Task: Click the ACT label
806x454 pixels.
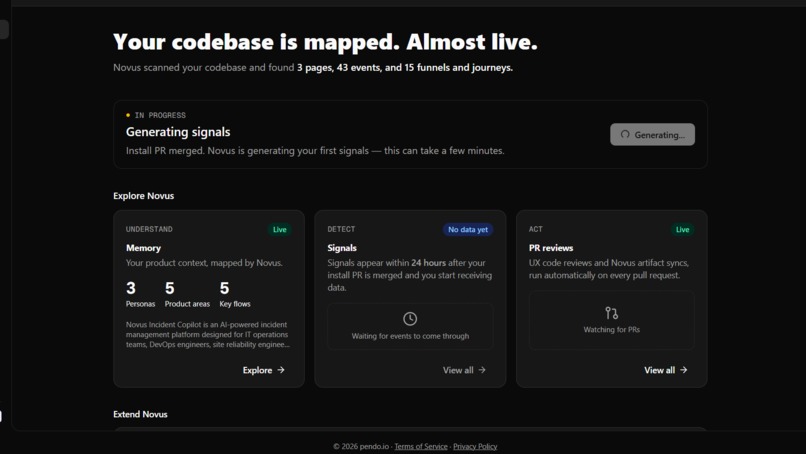Action: pyautogui.click(x=536, y=229)
